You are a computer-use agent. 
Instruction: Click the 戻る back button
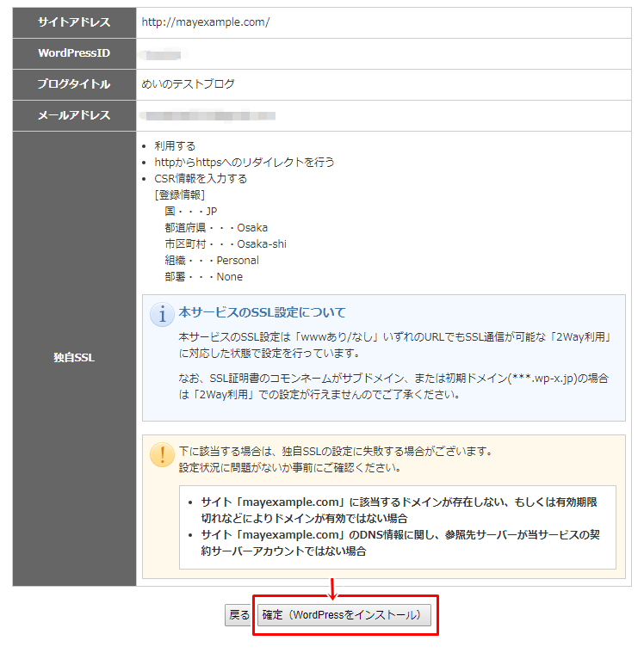point(238,614)
